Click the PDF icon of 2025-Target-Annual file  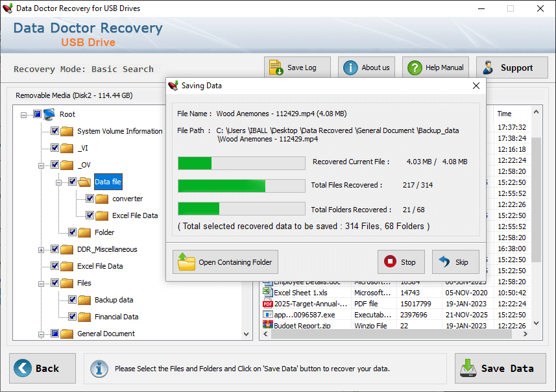click(x=268, y=304)
